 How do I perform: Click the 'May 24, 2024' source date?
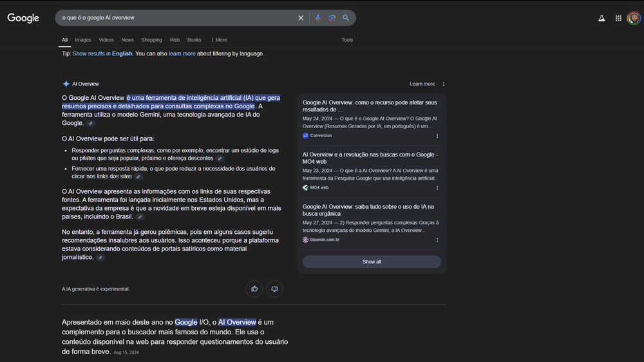pyautogui.click(x=317, y=119)
